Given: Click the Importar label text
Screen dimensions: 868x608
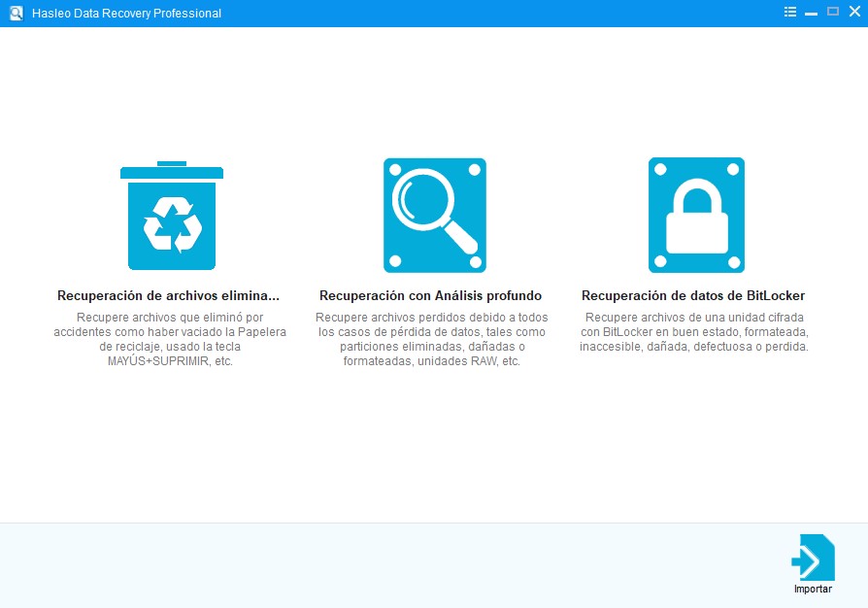Looking at the screenshot, I should point(813,590).
